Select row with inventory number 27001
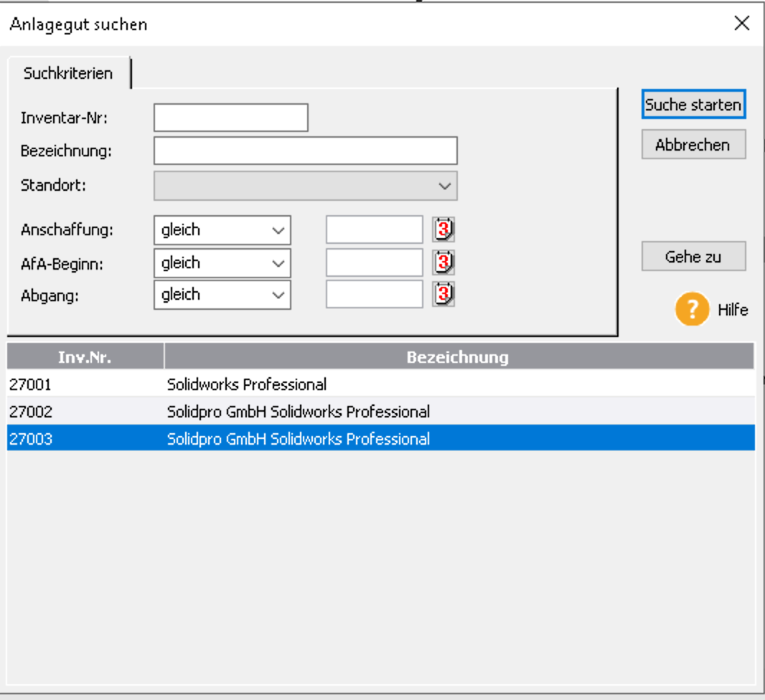Viewport: 765px width, 700px height. click(380, 384)
